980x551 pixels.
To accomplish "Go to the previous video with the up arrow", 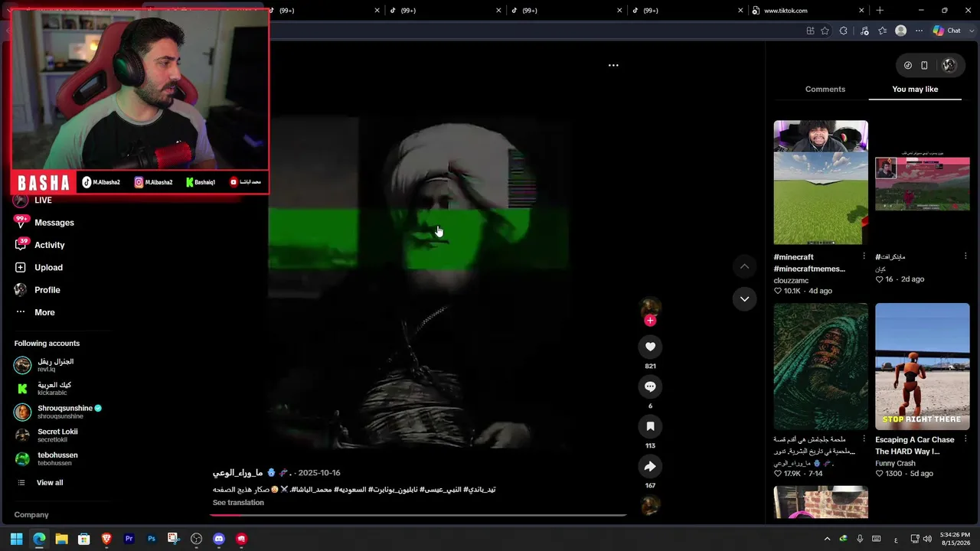I will pyautogui.click(x=744, y=266).
